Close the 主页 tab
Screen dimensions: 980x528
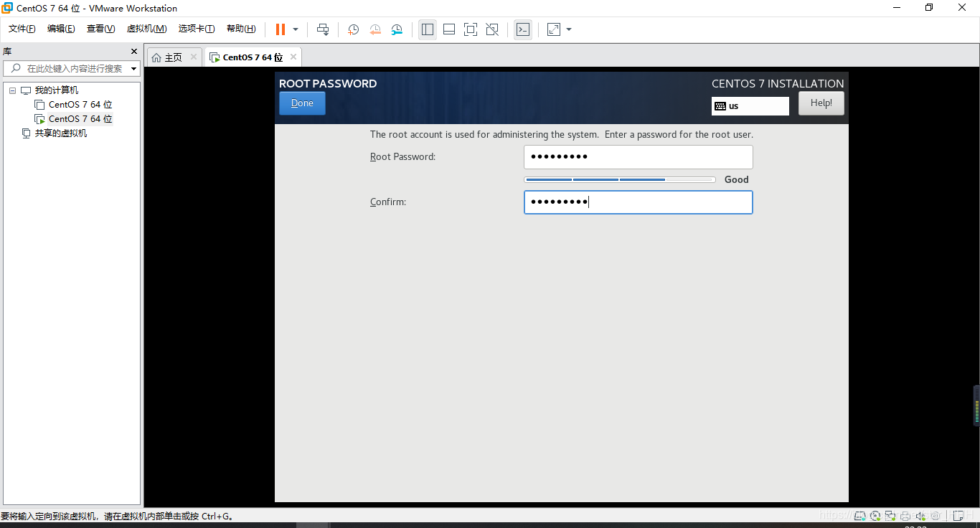pos(194,57)
